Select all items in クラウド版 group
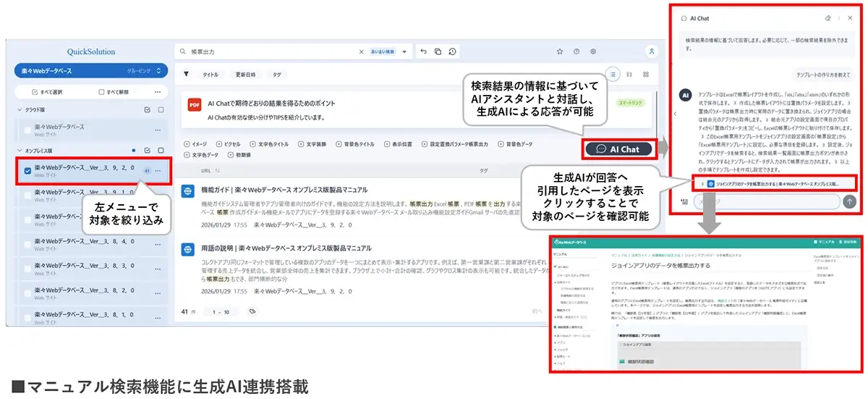The image size is (868, 399). pyautogui.click(x=148, y=110)
